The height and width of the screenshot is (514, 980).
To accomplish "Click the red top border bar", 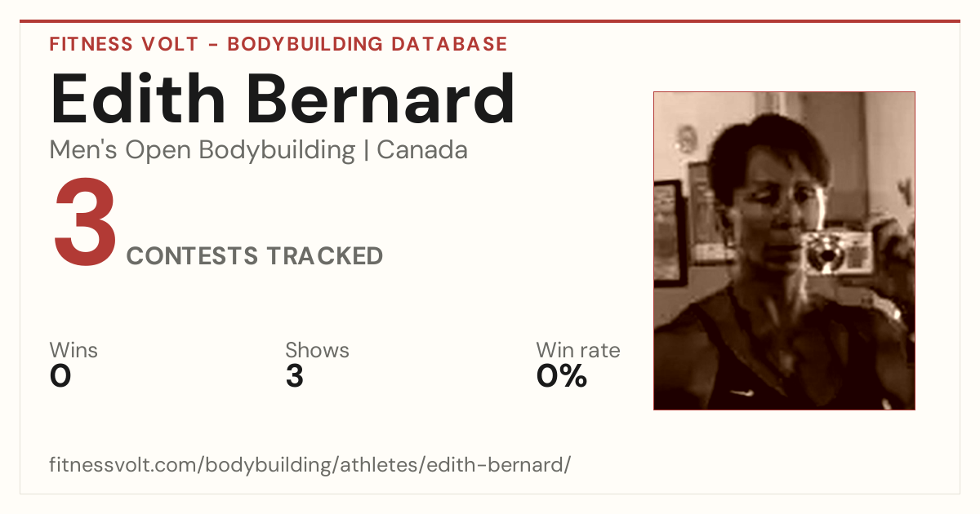I will point(490,21).
